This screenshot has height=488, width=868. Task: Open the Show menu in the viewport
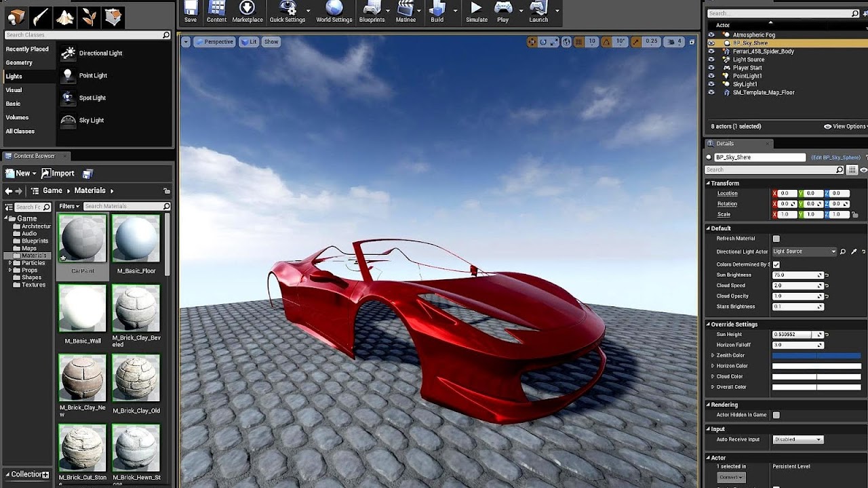[271, 41]
